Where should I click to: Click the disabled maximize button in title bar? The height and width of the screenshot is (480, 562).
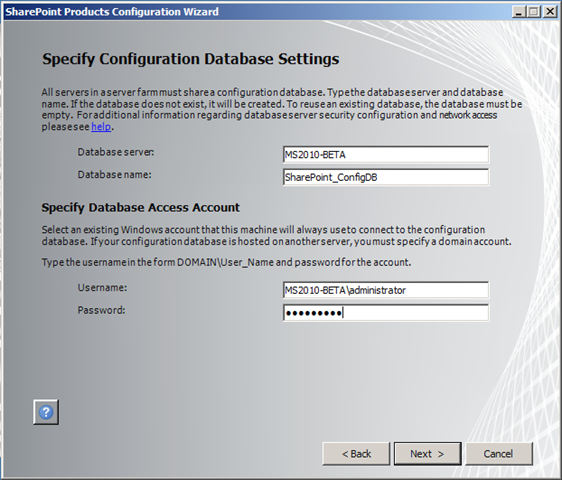pos(534,12)
